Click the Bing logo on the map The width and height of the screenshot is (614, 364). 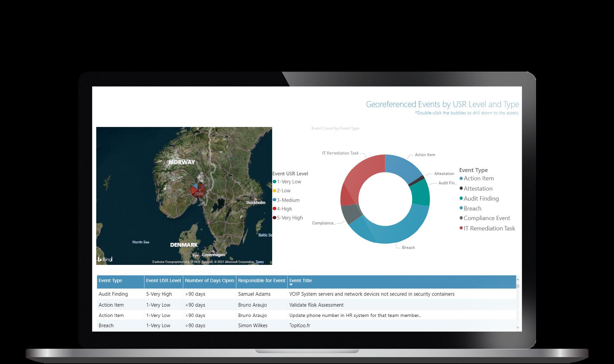pos(105,259)
